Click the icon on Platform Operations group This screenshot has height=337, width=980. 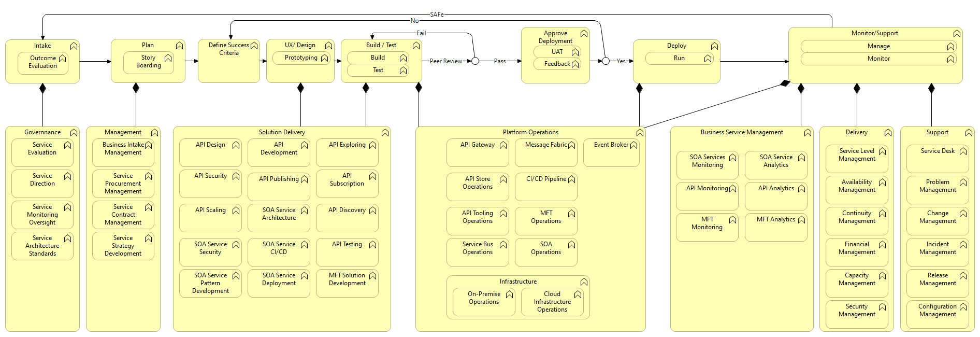pyautogui.click(x=640, y=133)
